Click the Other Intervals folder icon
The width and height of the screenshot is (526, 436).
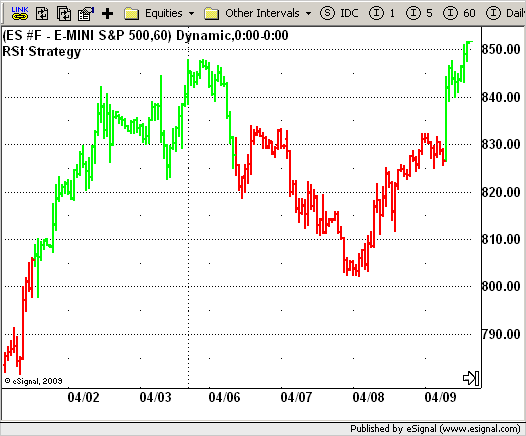click(x=212, y=14)
